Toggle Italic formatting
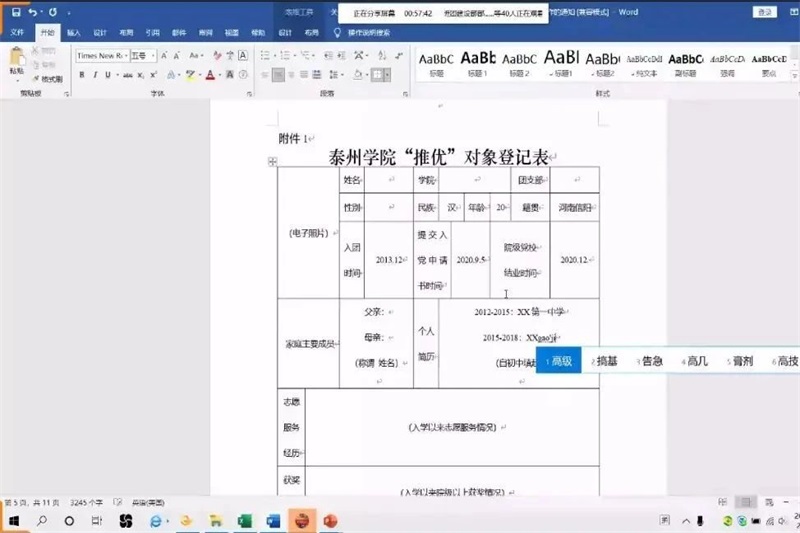The image size is (800, 533). [94, 75]
